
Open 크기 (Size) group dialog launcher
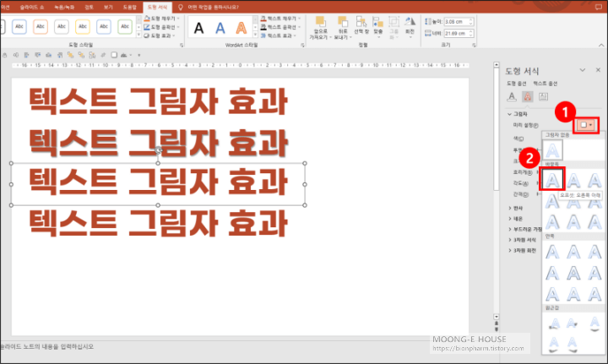coord(474,46)
